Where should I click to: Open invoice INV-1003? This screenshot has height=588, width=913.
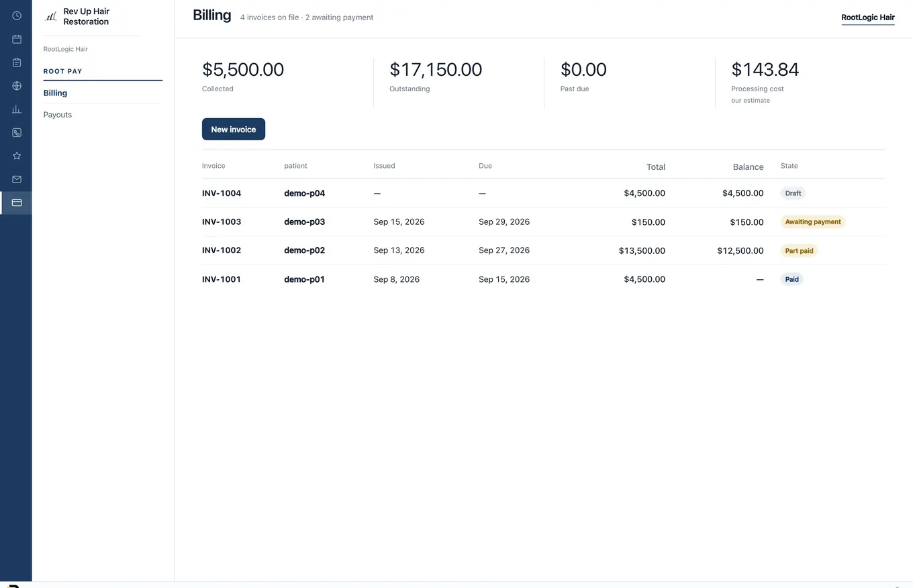point(222,222)
